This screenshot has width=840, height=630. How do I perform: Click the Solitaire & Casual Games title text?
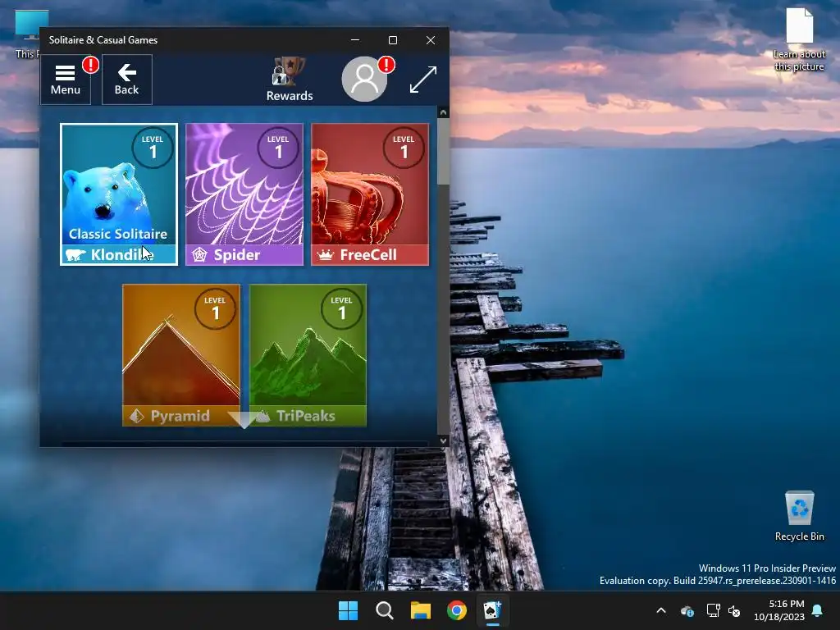pyautogui.click(x=103, y=39)
